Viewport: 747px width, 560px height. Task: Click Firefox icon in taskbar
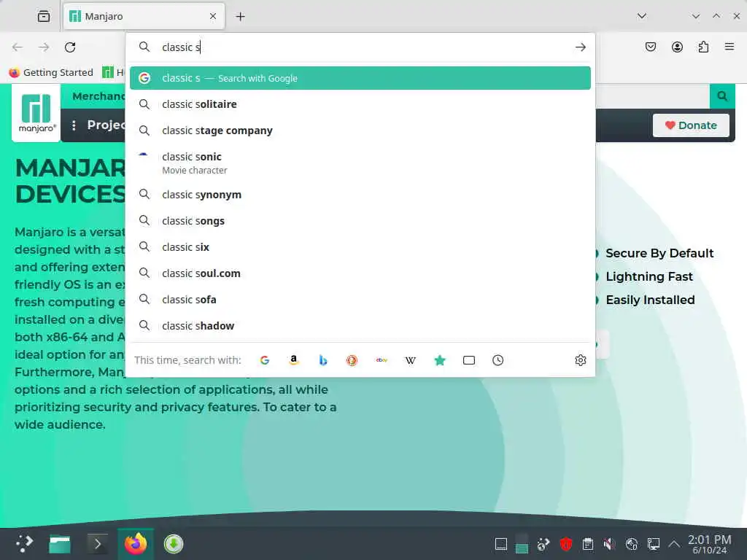coord(136,544)
